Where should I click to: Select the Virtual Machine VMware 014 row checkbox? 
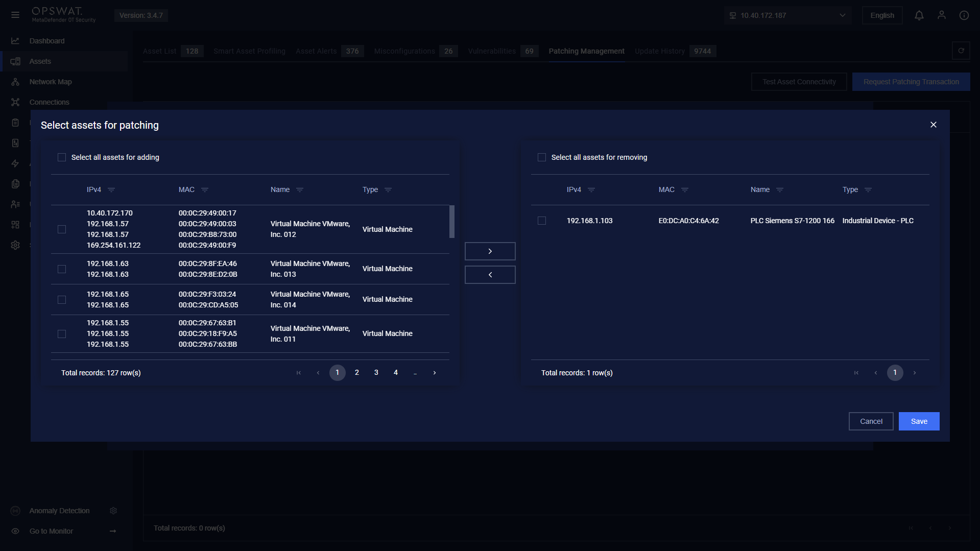point(62,300)
